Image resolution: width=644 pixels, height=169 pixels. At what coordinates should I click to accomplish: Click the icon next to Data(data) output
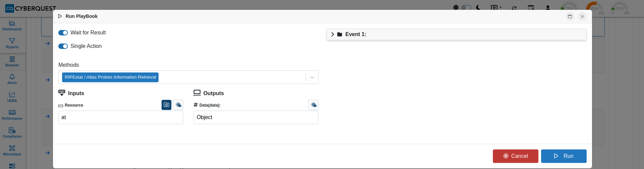click(x=313, y=105)
